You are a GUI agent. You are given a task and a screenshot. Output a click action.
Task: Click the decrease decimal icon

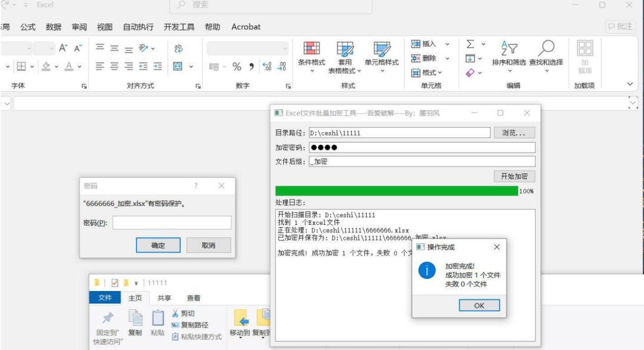(x=281, y=66)
